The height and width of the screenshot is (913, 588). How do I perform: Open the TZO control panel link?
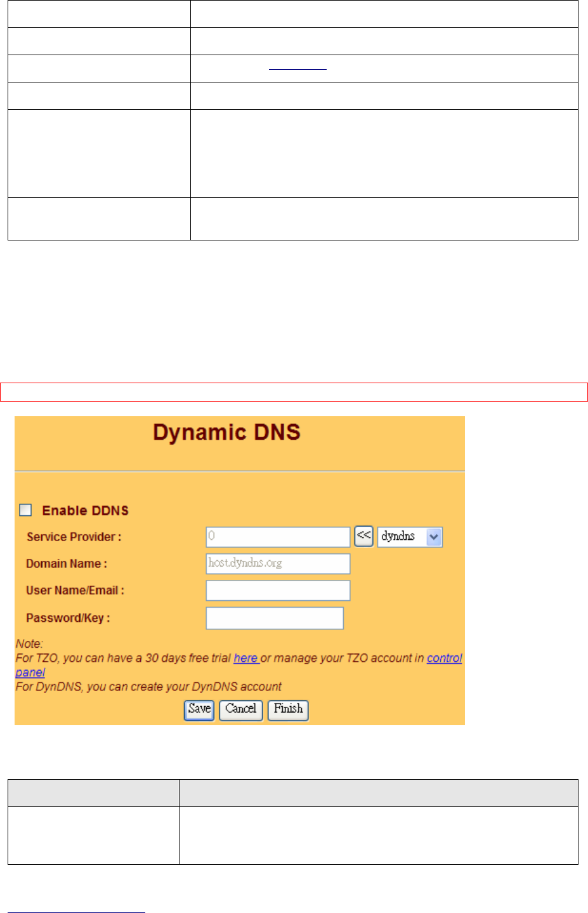click(444, 658)
